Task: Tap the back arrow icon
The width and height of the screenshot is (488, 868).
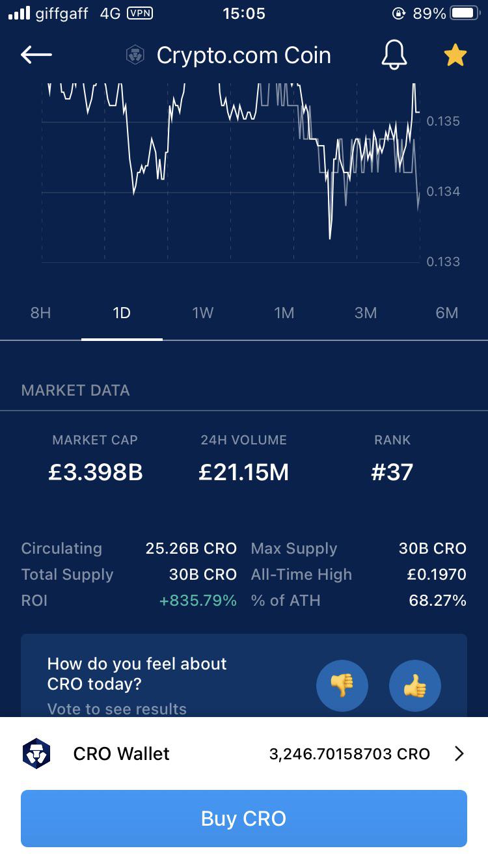Action: [36, 55]
